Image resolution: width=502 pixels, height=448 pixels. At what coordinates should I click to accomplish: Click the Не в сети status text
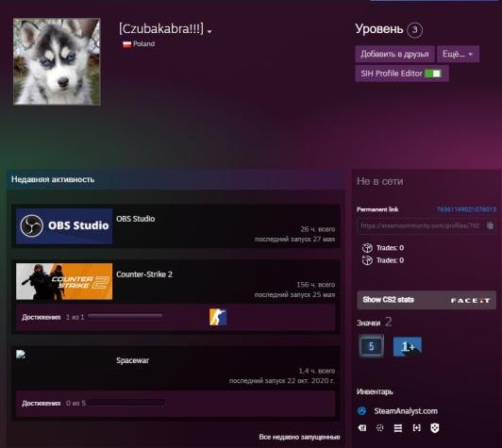tap(380, 181)
